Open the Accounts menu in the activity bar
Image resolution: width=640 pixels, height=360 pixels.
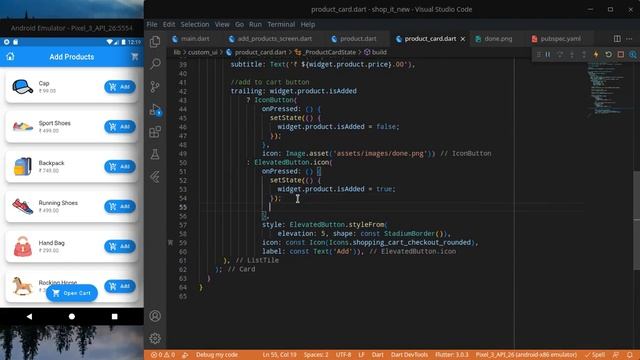[155, 316]
